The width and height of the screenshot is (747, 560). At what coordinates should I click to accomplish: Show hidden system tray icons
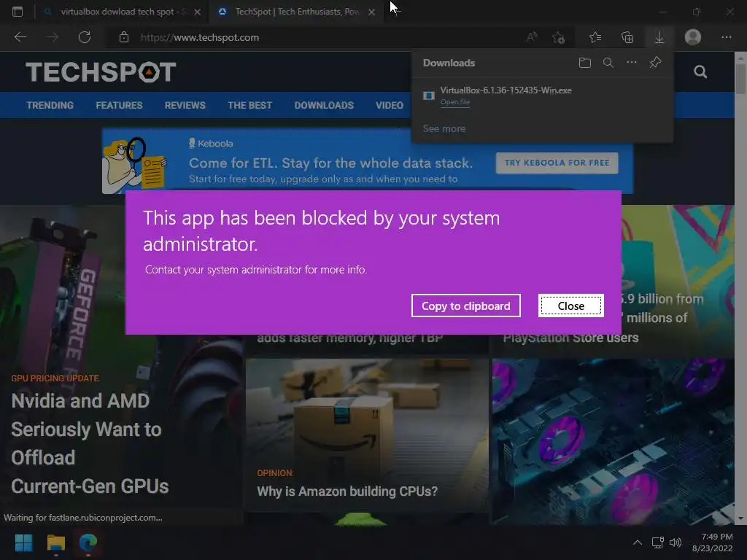pyautogui.click(x=638, y=542)
